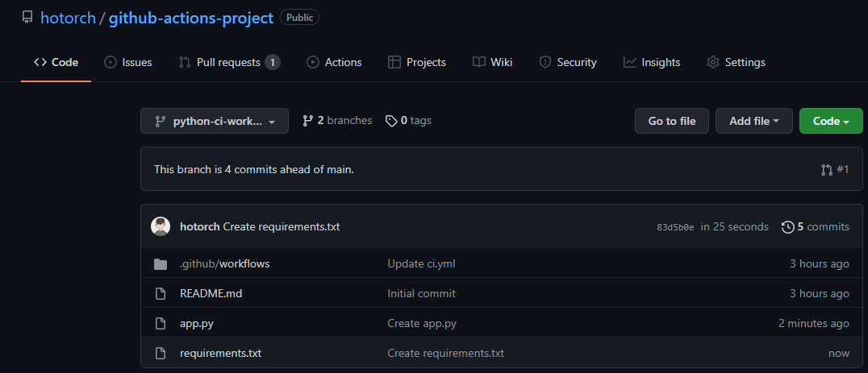Viewport: 868px width, 373px height.
Task: Open repository Settings tab
Action: pyautogui.click(x=736, y=63)
